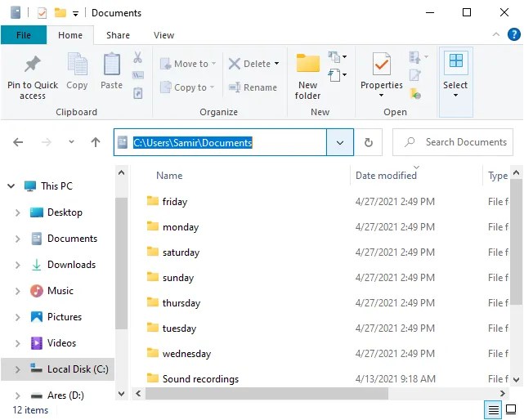Open Recent locations dropdown chevron

[71, 141]
